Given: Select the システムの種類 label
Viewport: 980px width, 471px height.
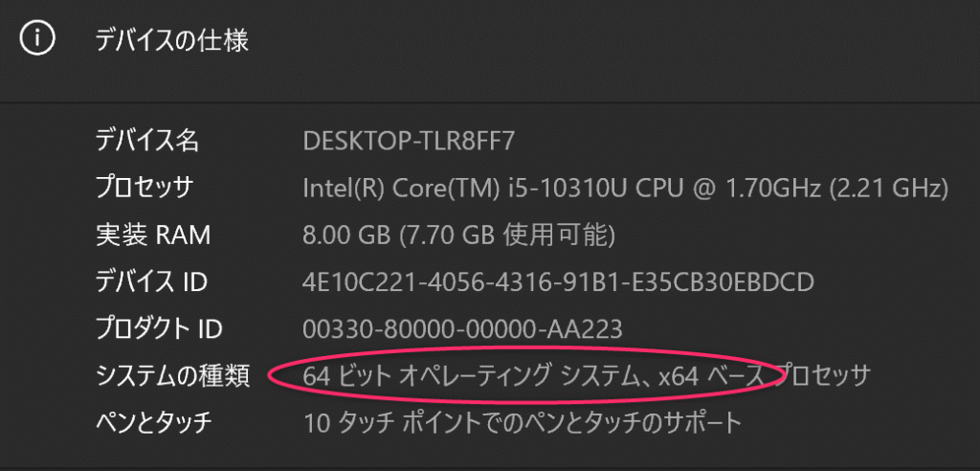Looking at the screenshot, I should [172, 376].
